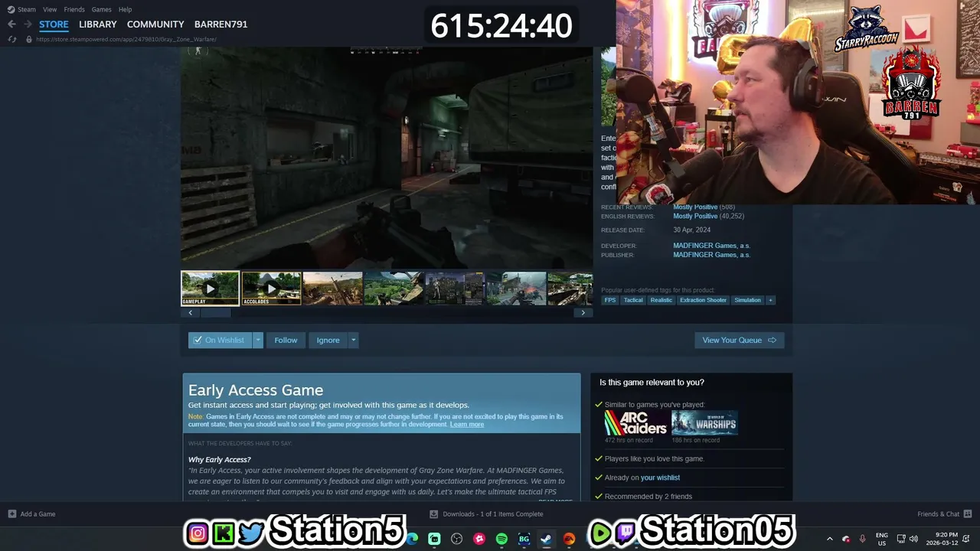
Task: Open the EA app from the taskbar
Action: tap(569, 539)
